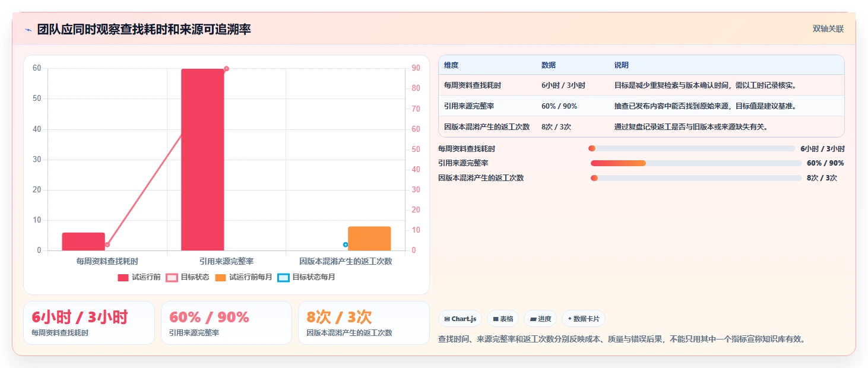Click the 进度 chip label
This screenshot has width=868, height=368.
pyautogui.click(x=544, y=319)
